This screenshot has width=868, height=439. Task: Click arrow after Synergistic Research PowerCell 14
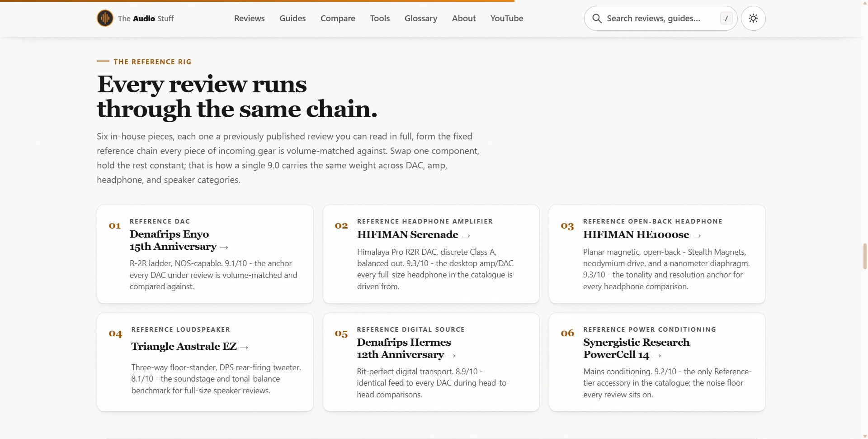pyautogui.click(x=657, y=355)
